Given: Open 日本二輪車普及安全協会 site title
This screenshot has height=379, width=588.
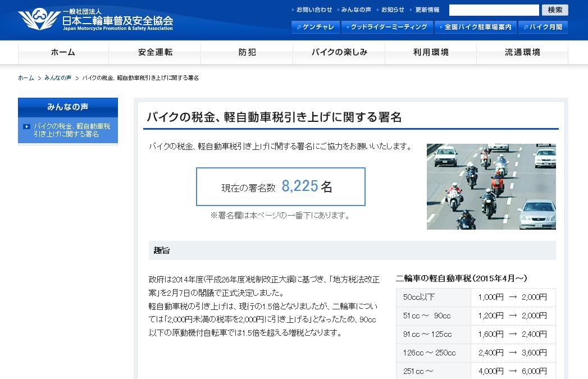Looking at the screenshot, I should coord(118,21).
